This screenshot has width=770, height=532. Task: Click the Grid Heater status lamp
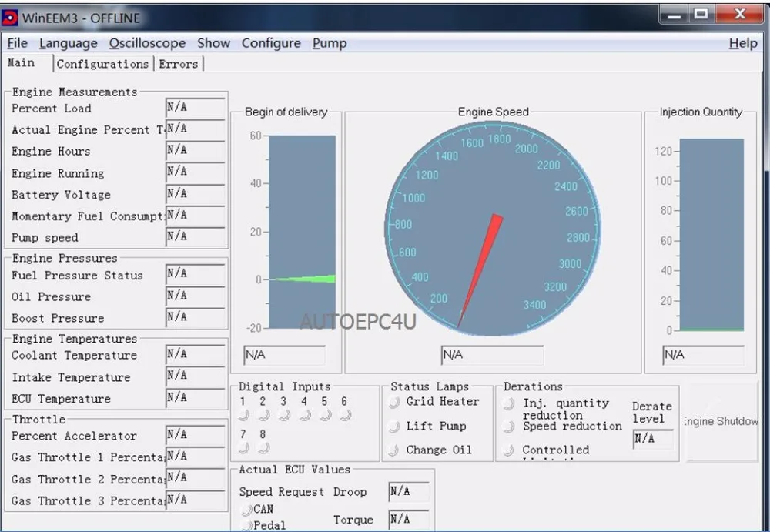tap(393, 403)
